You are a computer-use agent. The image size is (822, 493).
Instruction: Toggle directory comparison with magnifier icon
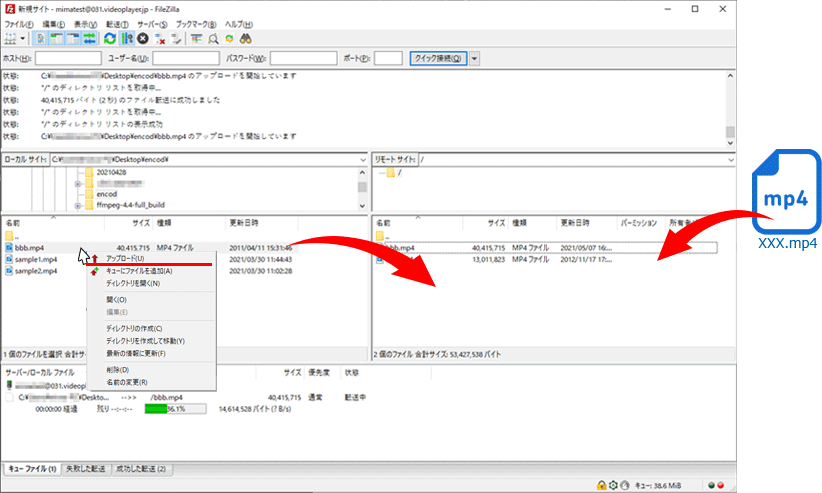(213, 38)
